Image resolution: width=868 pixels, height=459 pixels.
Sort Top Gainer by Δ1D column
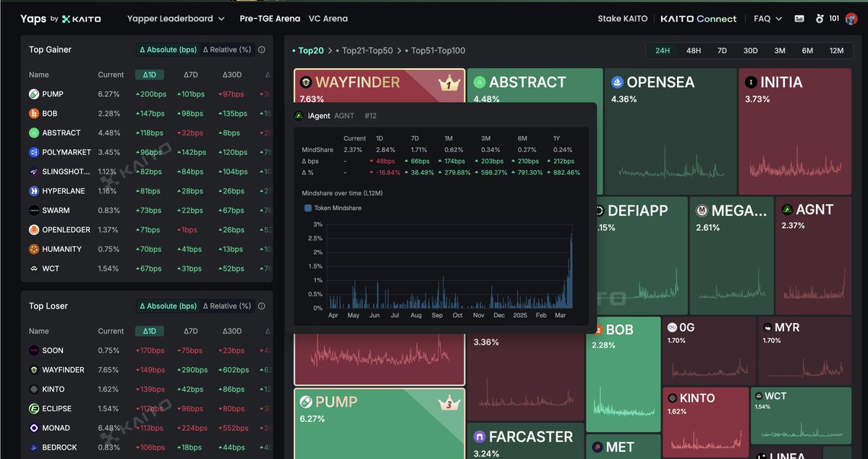[149, 75]
